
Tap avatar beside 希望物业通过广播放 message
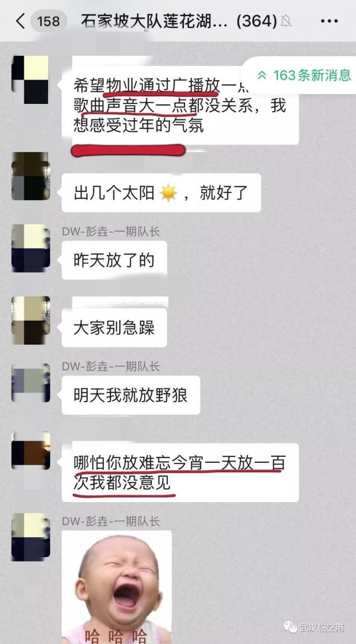coord(30,80)
